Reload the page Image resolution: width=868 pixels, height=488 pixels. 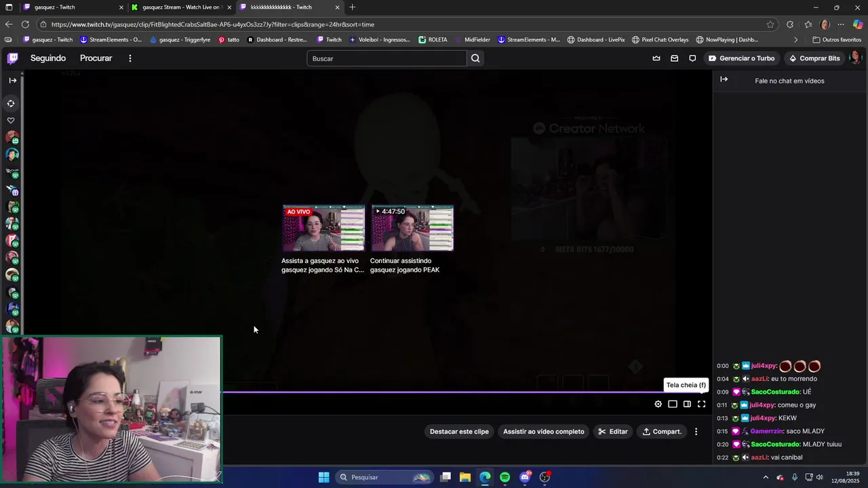26,24
